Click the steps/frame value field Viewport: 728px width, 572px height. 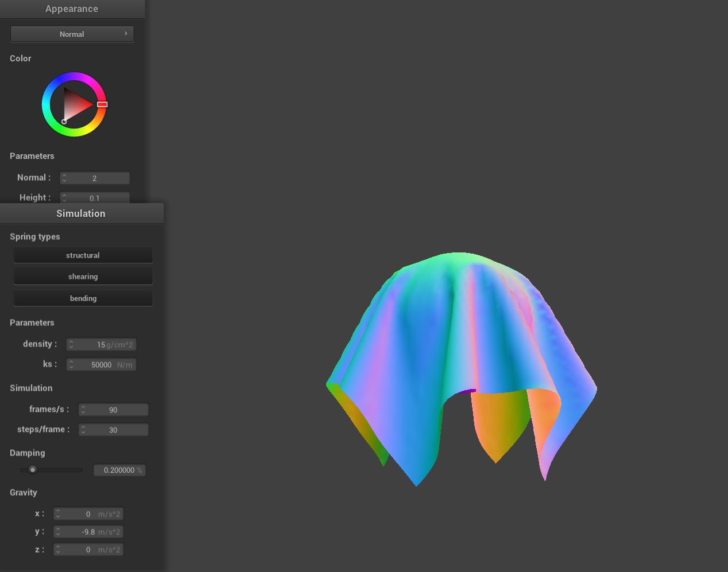tap(118, 430)
